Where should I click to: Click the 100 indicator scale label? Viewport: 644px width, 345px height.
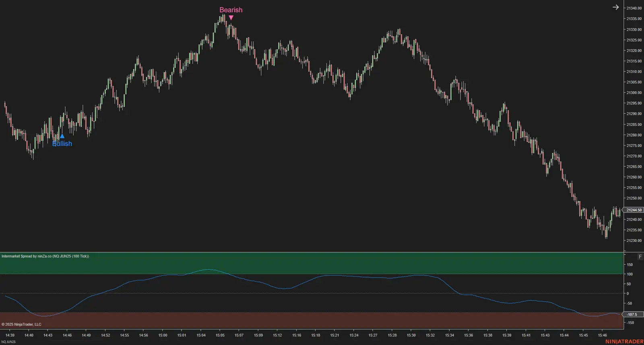click(630, 274)
